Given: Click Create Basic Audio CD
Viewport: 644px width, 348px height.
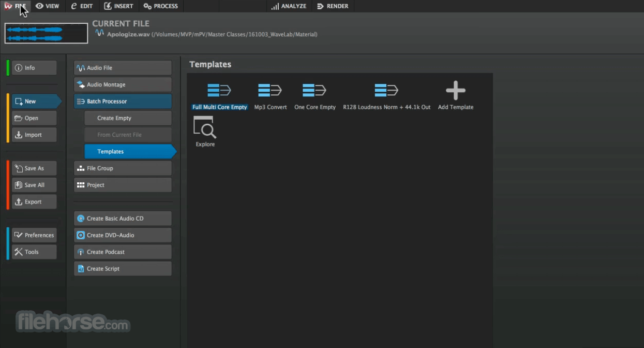Looking at the screenshot, I should [x=123, y=219].
